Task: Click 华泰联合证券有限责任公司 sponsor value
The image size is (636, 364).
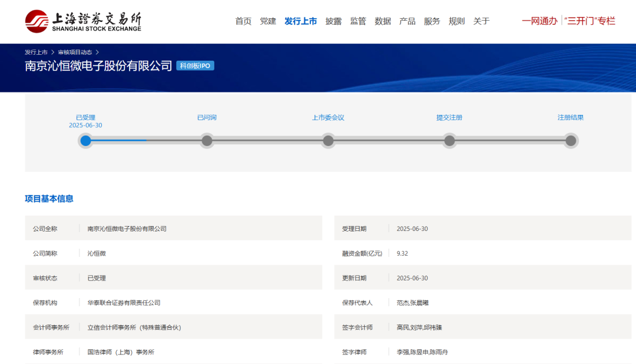Action: (124, 303)
